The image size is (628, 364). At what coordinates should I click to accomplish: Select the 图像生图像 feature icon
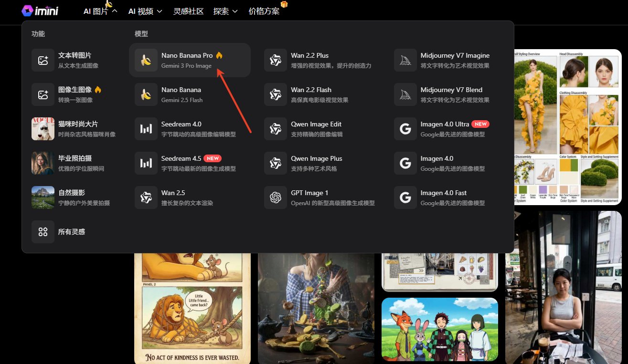[43, 94]
